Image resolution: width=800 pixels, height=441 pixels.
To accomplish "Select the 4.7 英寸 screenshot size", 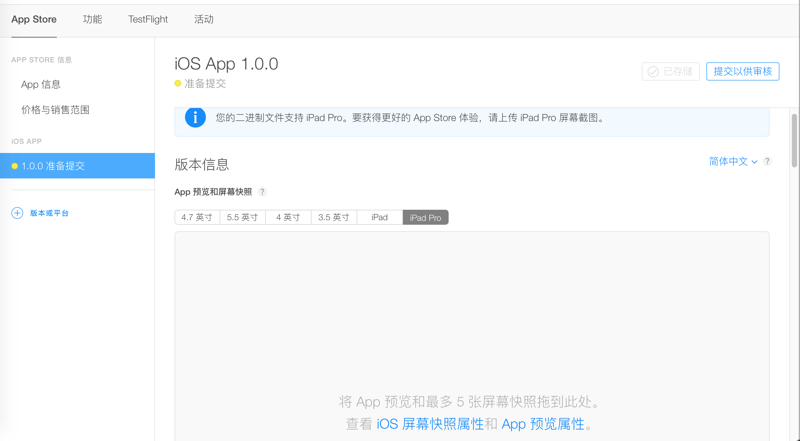I will [x=197, y=217].
